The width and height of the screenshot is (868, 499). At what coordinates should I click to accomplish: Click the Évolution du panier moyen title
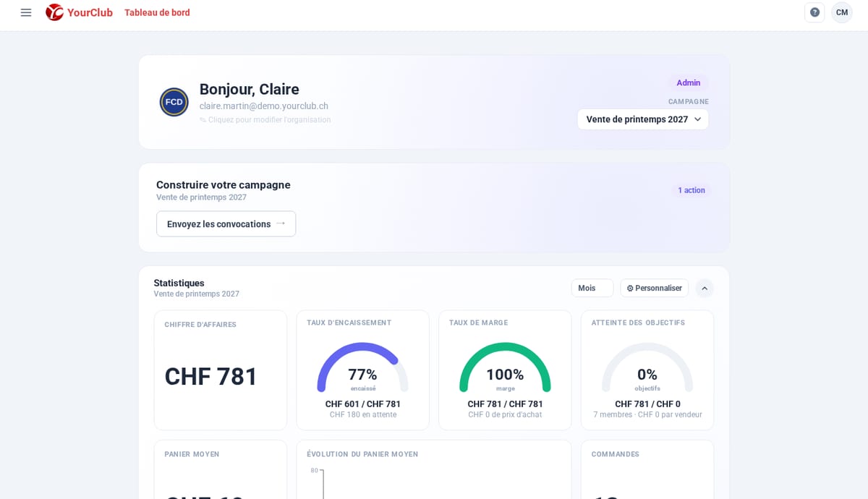pos(362,454)
